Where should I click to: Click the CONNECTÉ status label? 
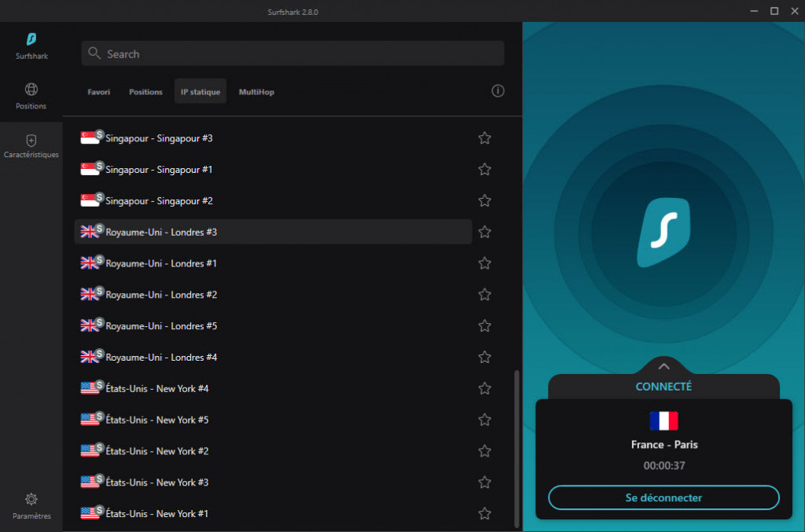pos(663,387)
